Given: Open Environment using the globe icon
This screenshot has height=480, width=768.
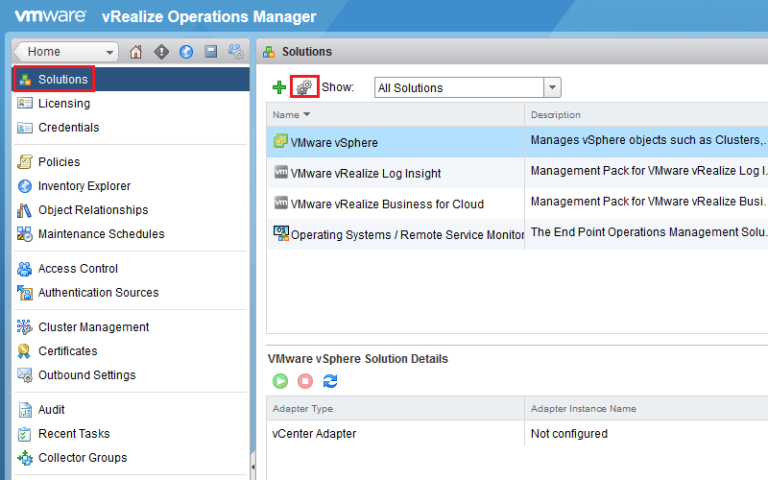Looking at the screenshot, I should pyautogui.click(x=186, y=52).
